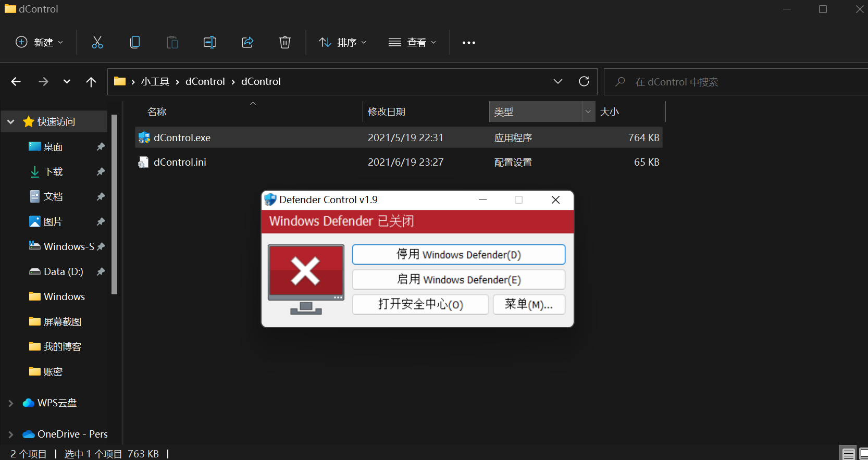Open Data (D:) in navigation pane
This screenshot has height=460, width=868.
point(63,272)
